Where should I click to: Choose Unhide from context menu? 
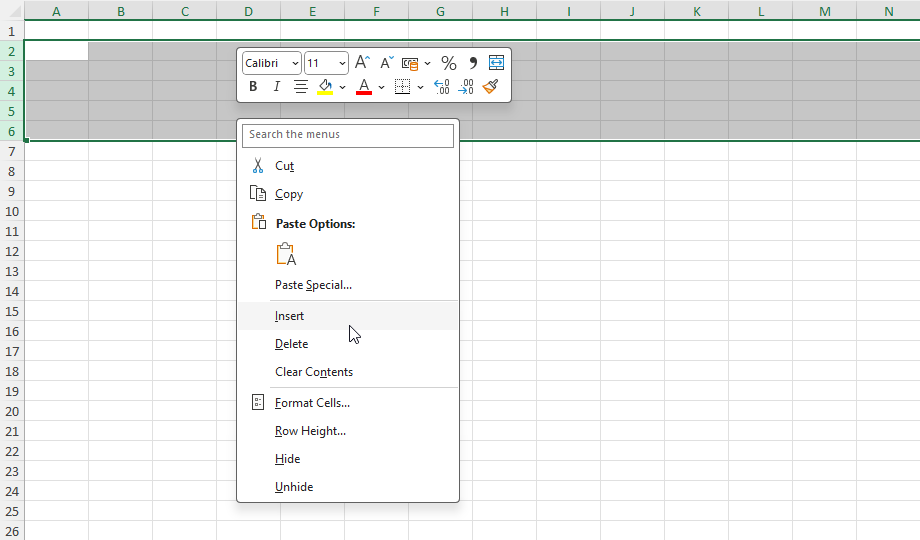tap(348, 487)
